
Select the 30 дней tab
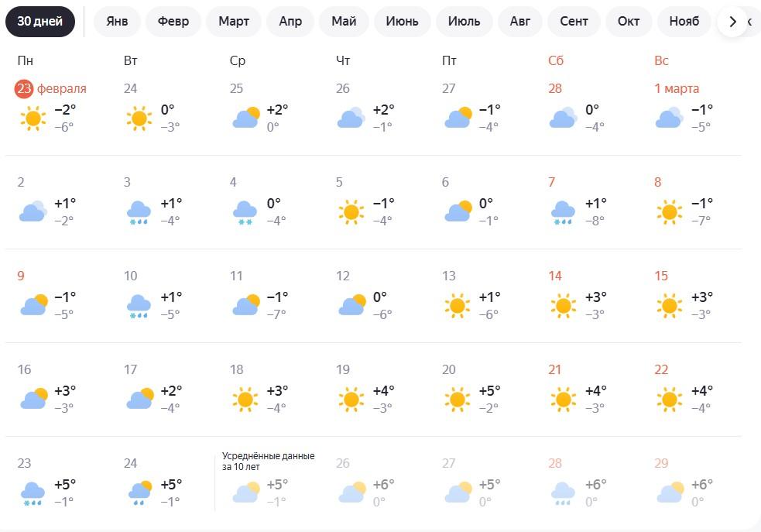40,22
